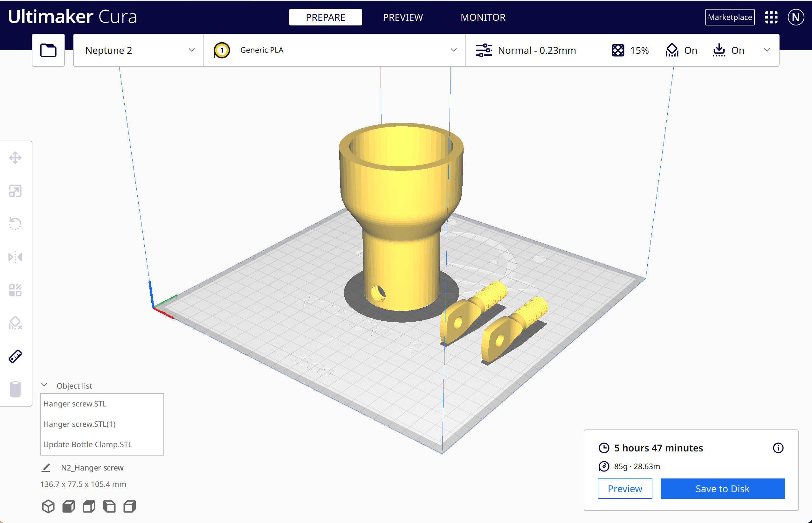Open the account menu N avatar

796,17
